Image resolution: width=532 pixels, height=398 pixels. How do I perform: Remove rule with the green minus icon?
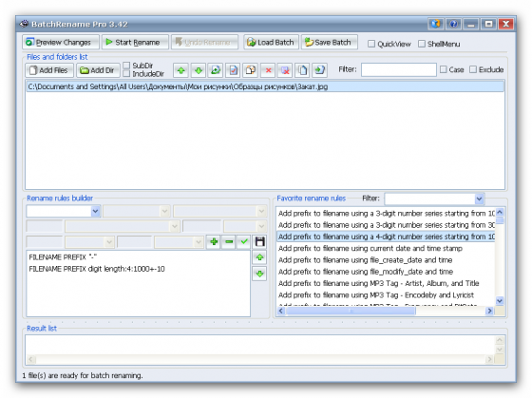(x=229, y=242)
